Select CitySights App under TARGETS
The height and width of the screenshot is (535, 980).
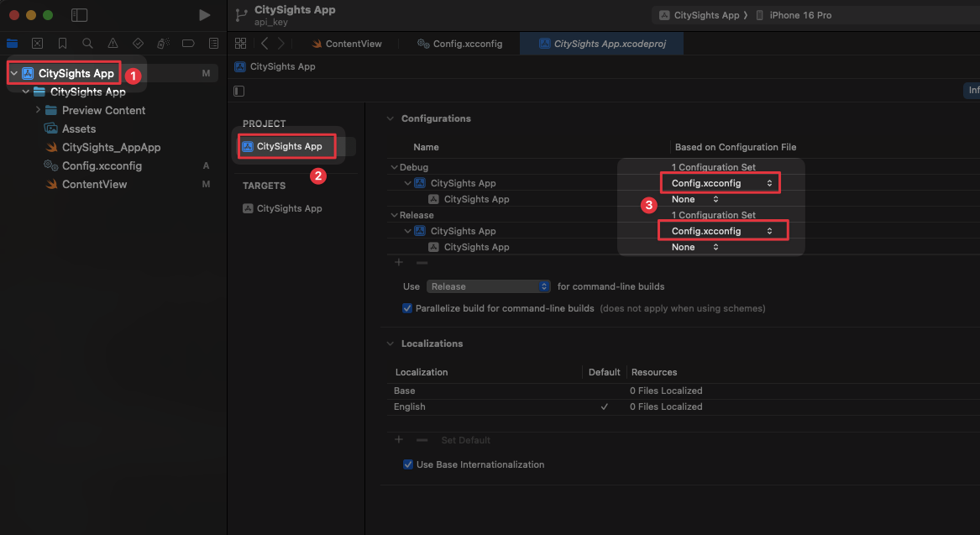(289, 208)
